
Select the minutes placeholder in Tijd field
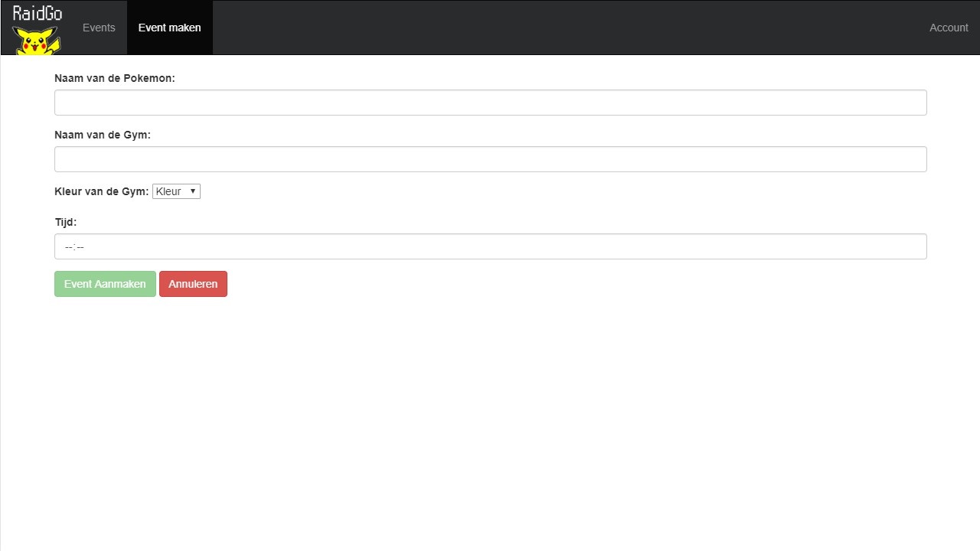[x=80, y=247]
